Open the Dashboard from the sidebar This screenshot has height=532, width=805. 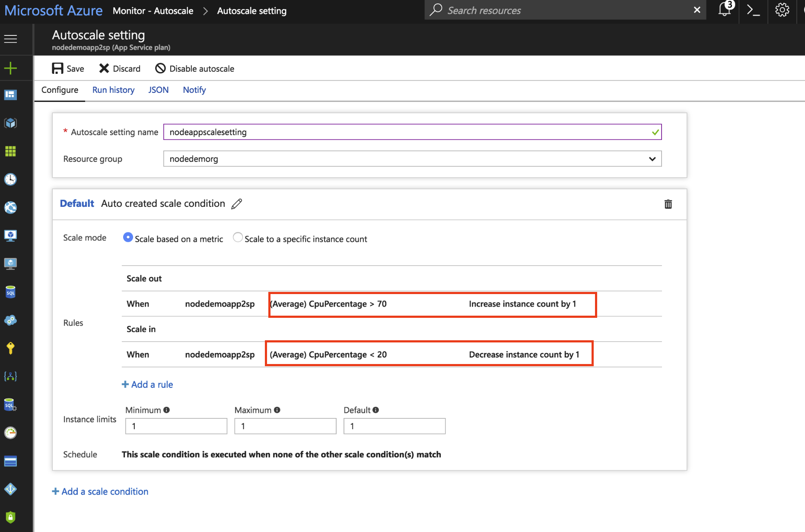(10, 95)
